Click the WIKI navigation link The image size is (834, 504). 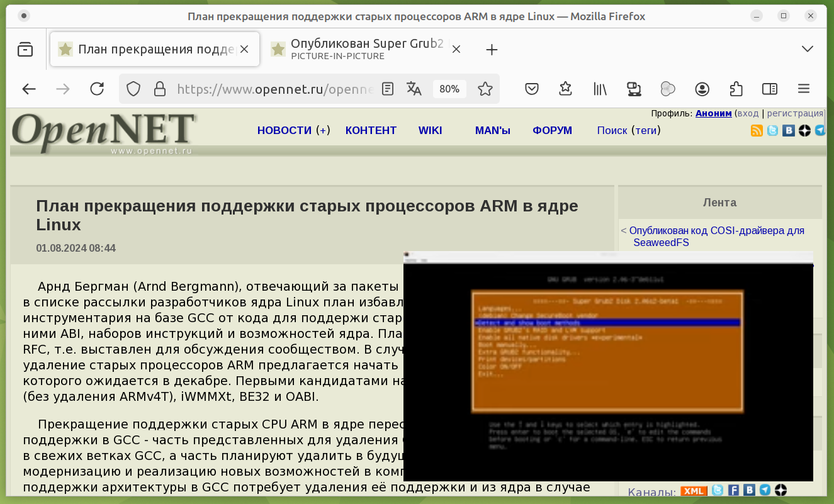click(430, 130)
